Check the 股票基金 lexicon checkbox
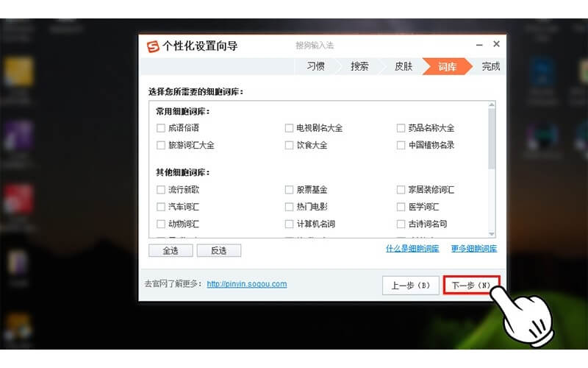Screen dimensions: 588x368 coord(289,190)
